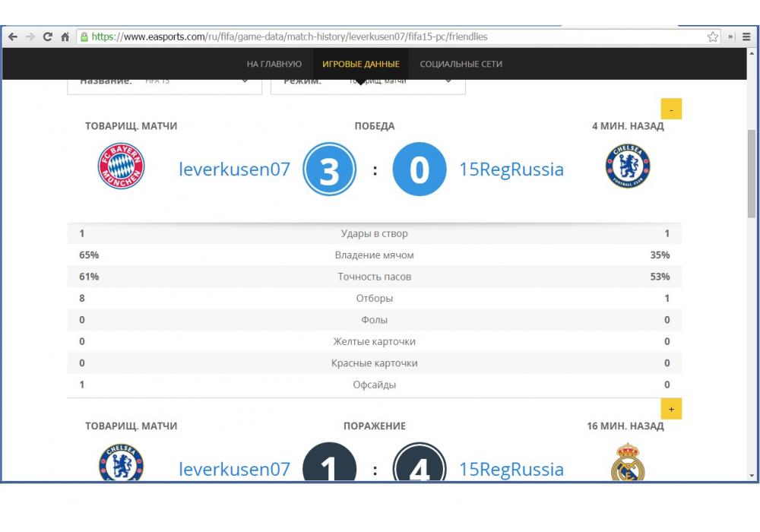
Task: Open leverkusen07 profile in the 1:4 match
Action: tap(235, 469)
